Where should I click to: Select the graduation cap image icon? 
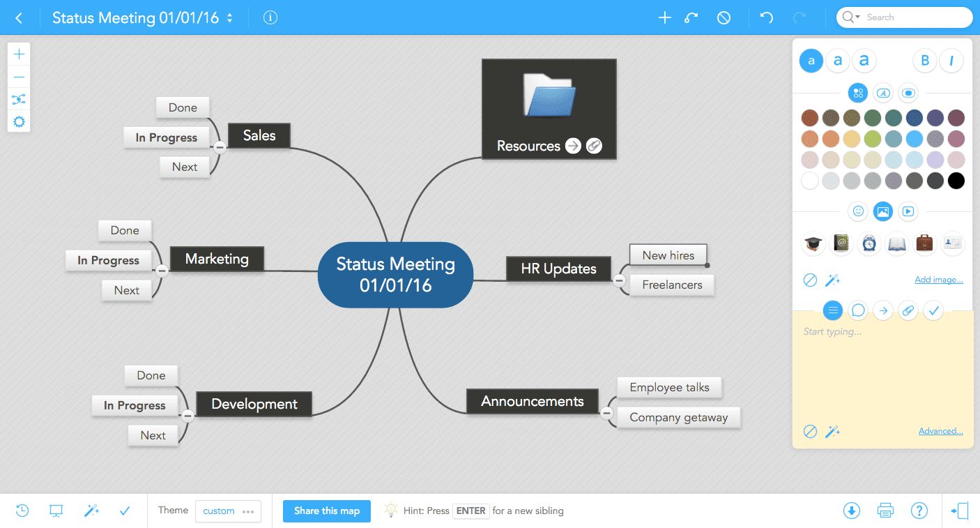click(812, 243)
